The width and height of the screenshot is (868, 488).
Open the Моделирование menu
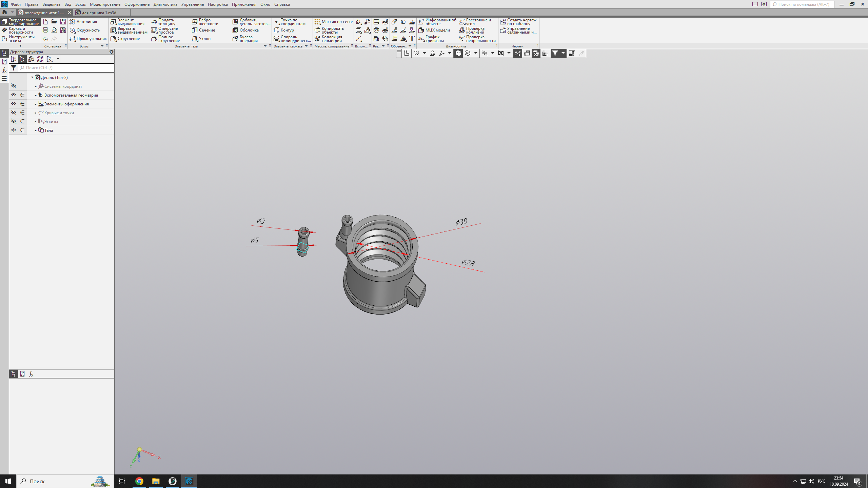105,4
